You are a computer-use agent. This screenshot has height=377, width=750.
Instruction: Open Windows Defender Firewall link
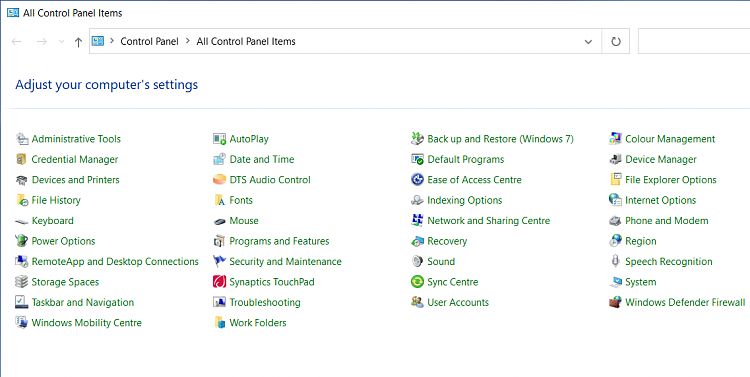point(685,303)
